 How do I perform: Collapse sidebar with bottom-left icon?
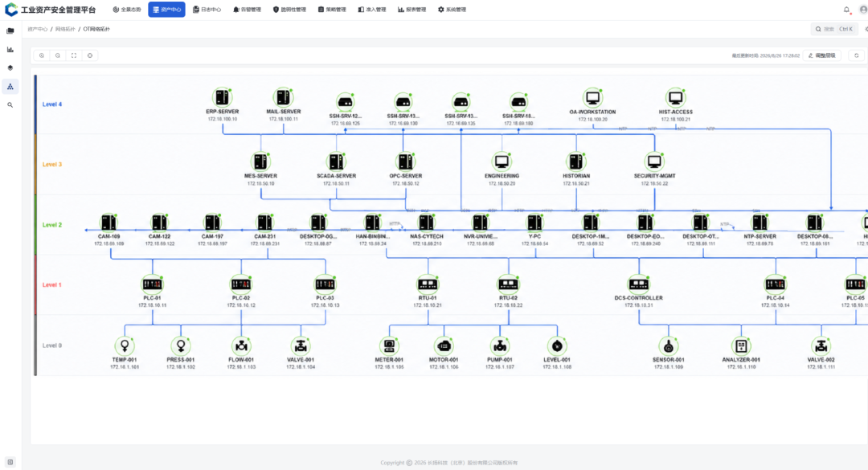click(10, 462)
